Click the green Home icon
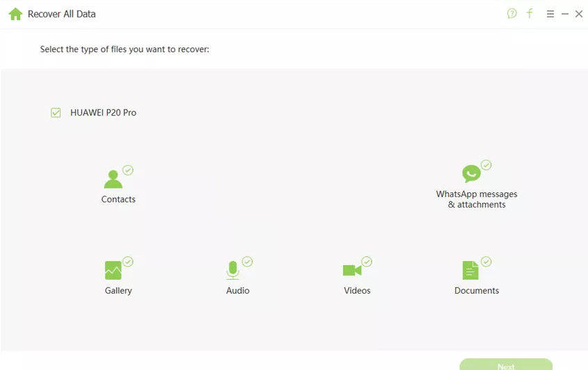 (x=15, y=14)
